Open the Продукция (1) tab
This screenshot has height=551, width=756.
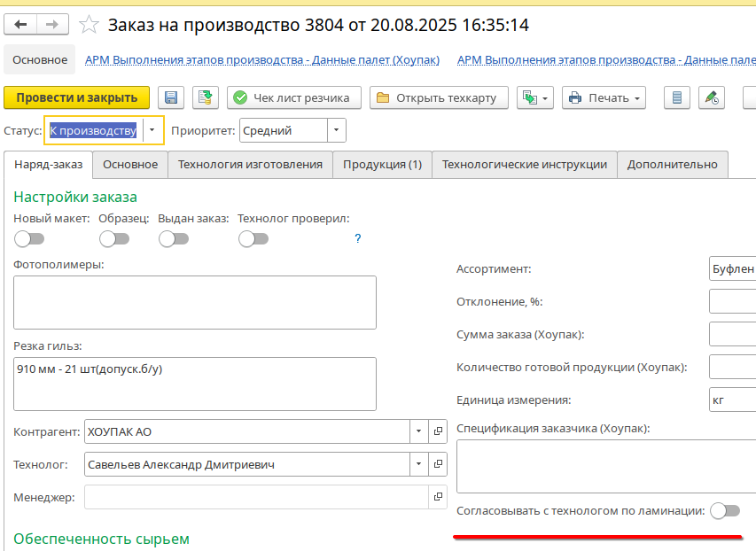click(382, 165)
